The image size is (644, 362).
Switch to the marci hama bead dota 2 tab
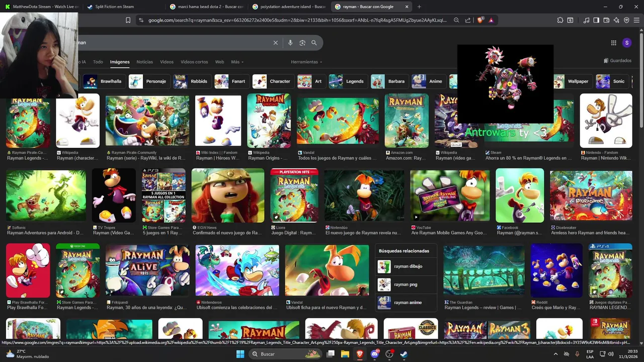pos(206,7)
